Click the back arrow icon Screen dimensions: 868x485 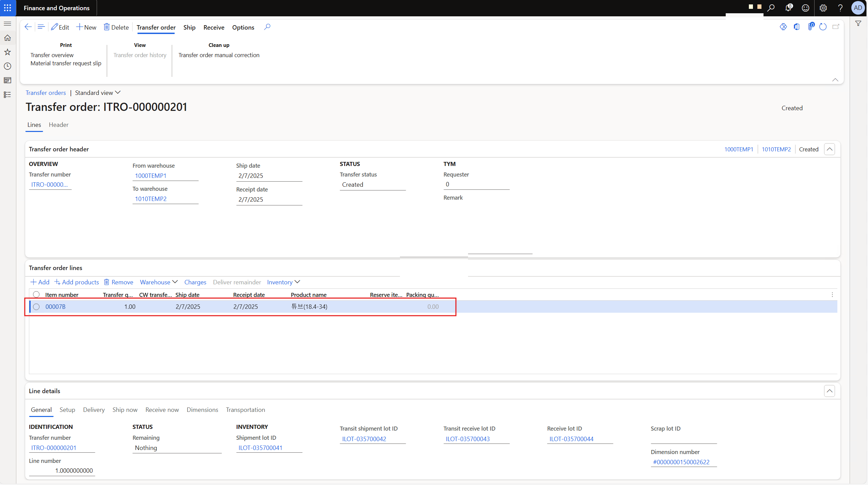click(x=28, y=27)
